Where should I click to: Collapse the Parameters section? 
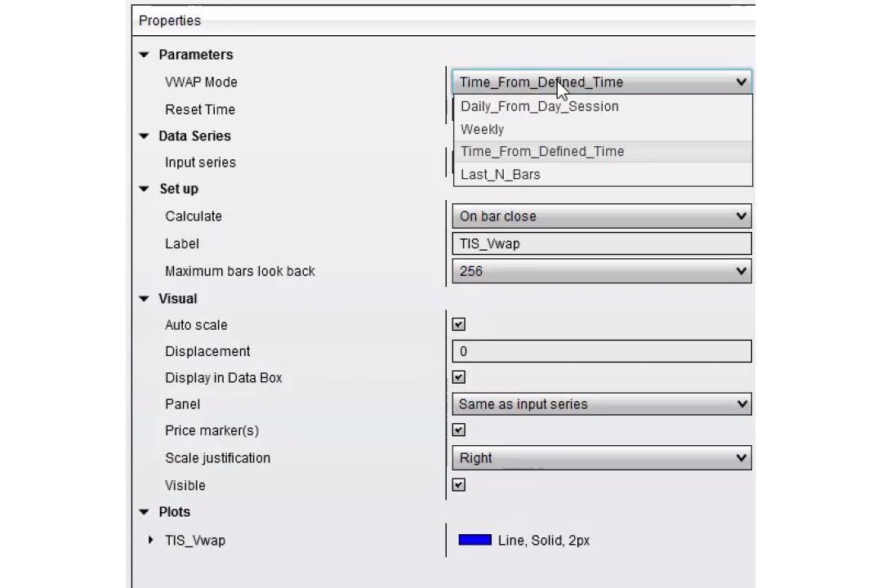[x=145, y=55]
